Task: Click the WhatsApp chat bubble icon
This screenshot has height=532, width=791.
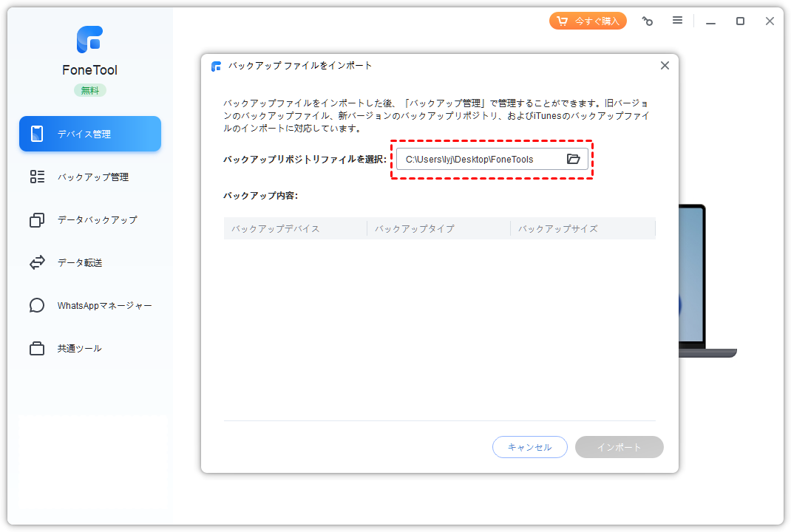Action: [37, 305]
